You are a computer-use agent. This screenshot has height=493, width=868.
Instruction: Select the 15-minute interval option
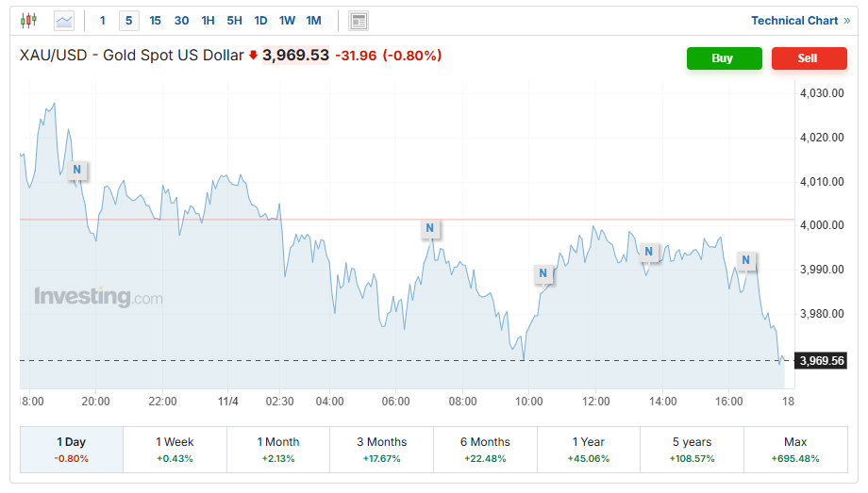pos(156,21)
